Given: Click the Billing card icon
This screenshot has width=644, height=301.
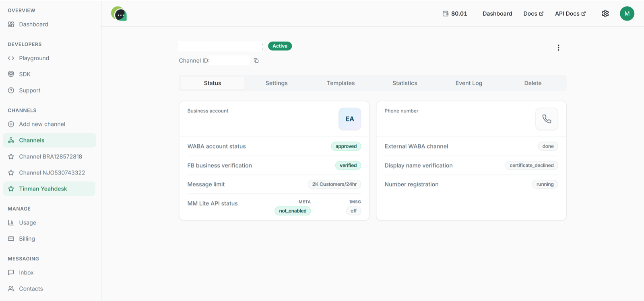Looking at the screenshot, I should tap(11, 239).
